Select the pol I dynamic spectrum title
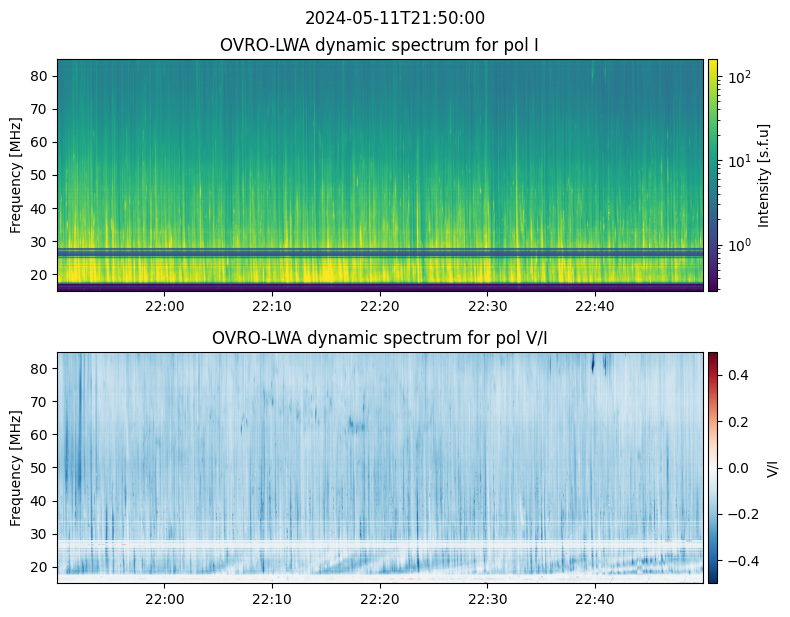 pyautogui.click(x=379, y=45)
